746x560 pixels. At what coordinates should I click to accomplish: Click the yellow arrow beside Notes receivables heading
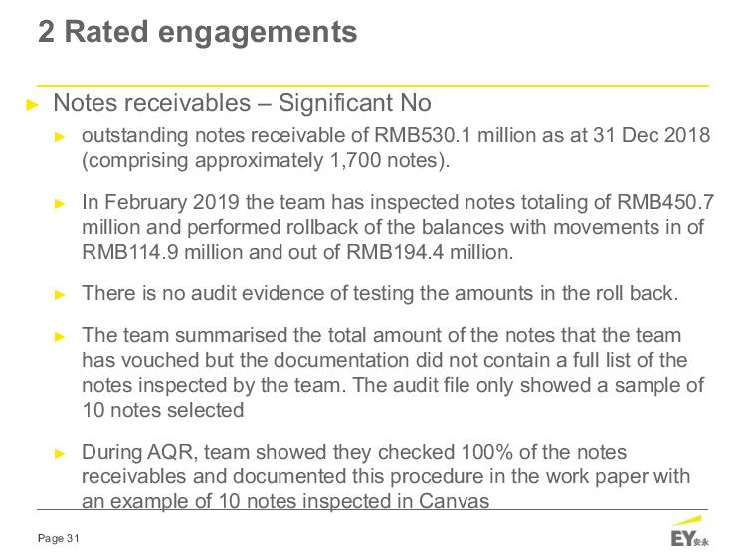point(33,105)
